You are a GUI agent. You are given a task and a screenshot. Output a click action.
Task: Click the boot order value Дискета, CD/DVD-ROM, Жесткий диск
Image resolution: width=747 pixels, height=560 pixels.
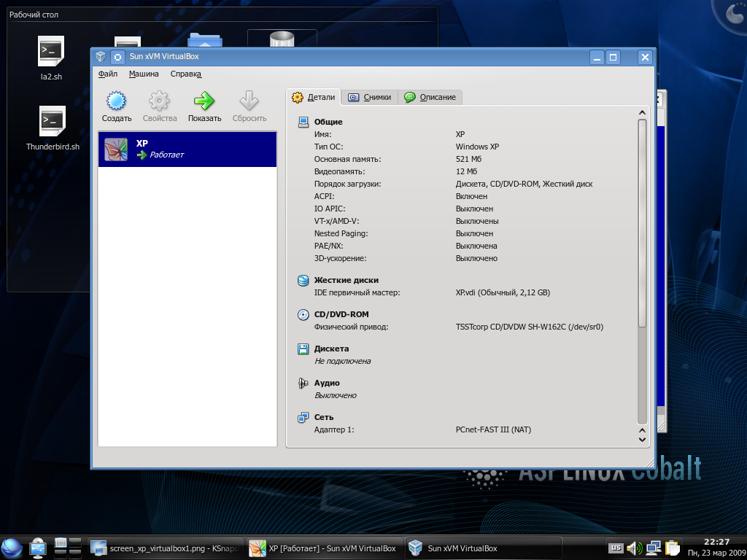click(x=524, y=184)
